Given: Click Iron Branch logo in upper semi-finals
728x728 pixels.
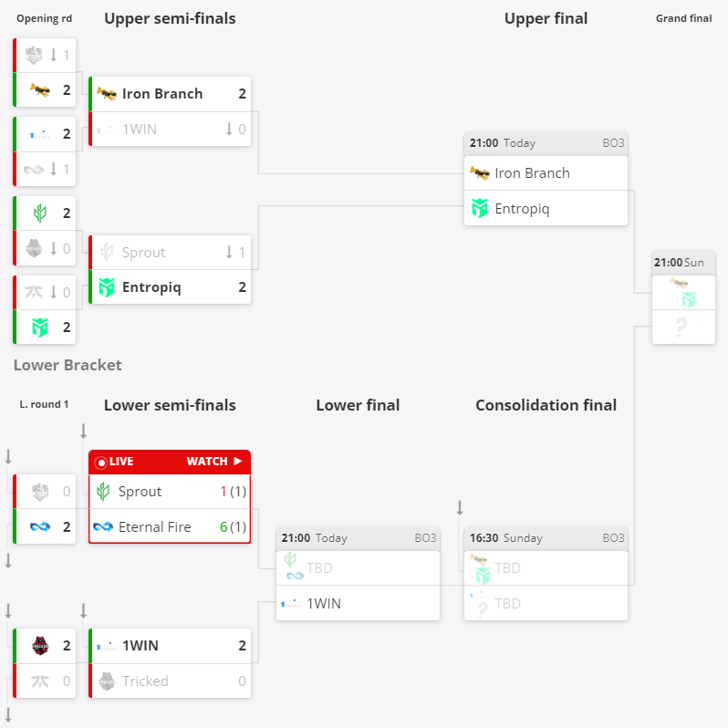Looking at the screenshot, I should tap(107, 94).
